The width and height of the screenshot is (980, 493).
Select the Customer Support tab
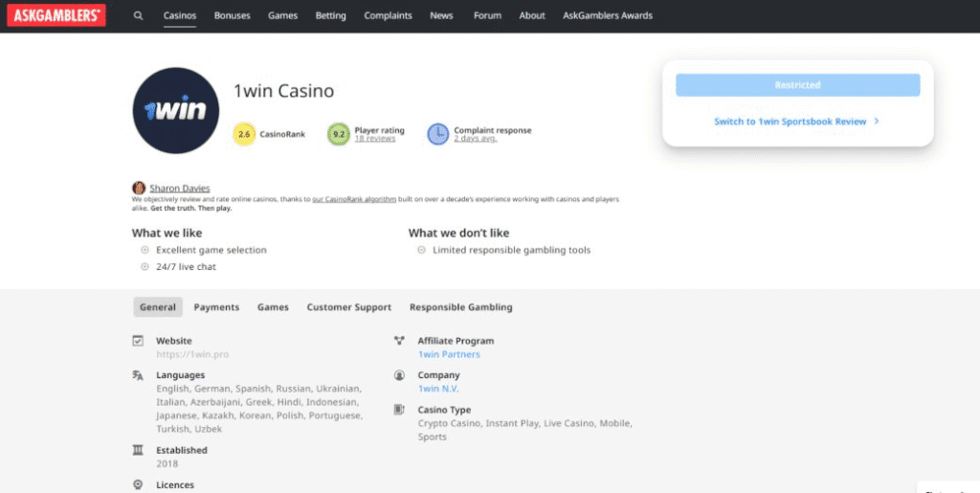coord(348,307)
